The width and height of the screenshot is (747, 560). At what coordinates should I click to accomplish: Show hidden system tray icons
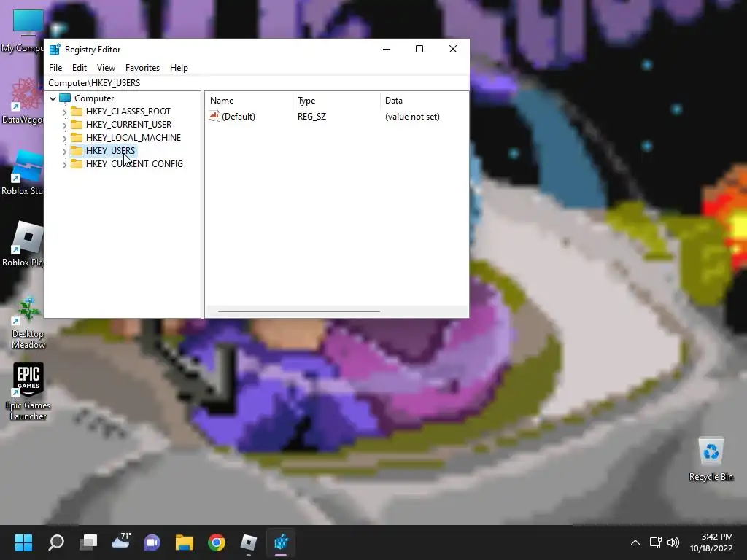point(635,542)
